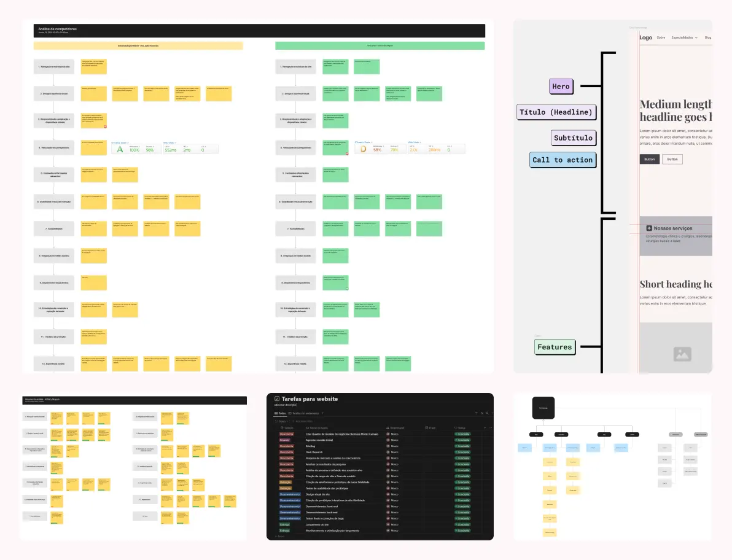Click the black Homepage sitemap node
Viewport: 732px width, 560px height.
543,408
